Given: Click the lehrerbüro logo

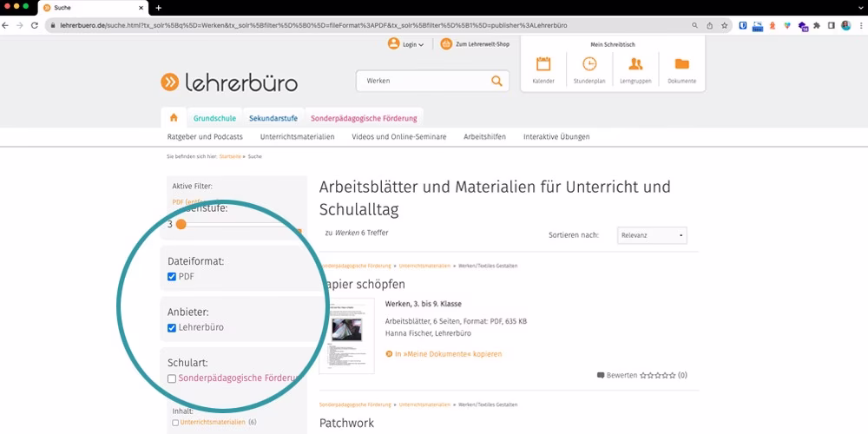Looking at the screenshot, I should pyautogui.click(x=229, y=83).
